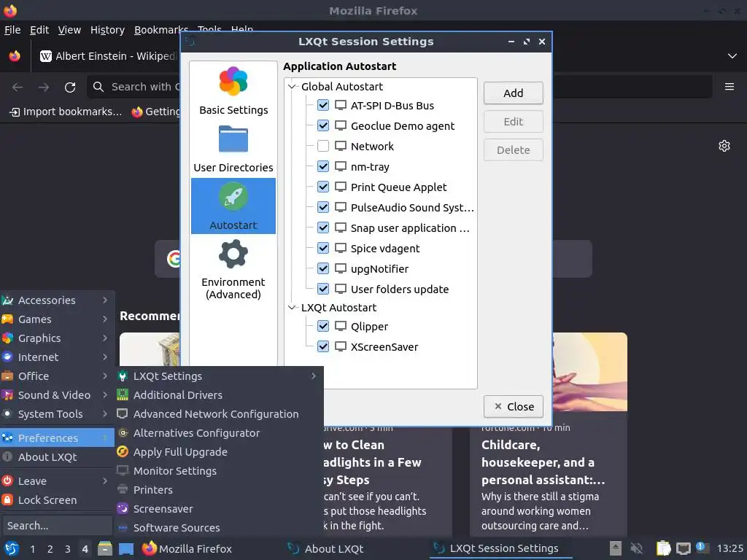The height and width of the screenshot is (560, 747).
Task: Collapse the Global Autostart tree
Action: [292, 87]
